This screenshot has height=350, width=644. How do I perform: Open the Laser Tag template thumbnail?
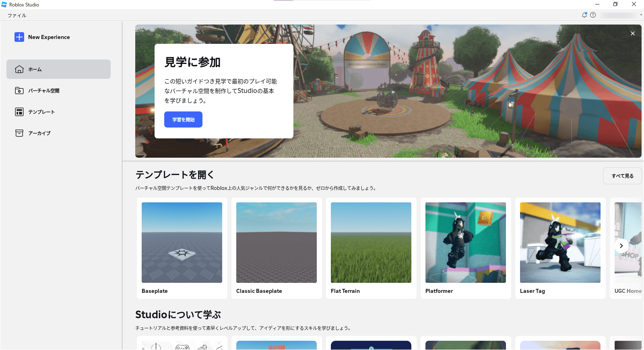pyautogui.click(x=560, y=243)
